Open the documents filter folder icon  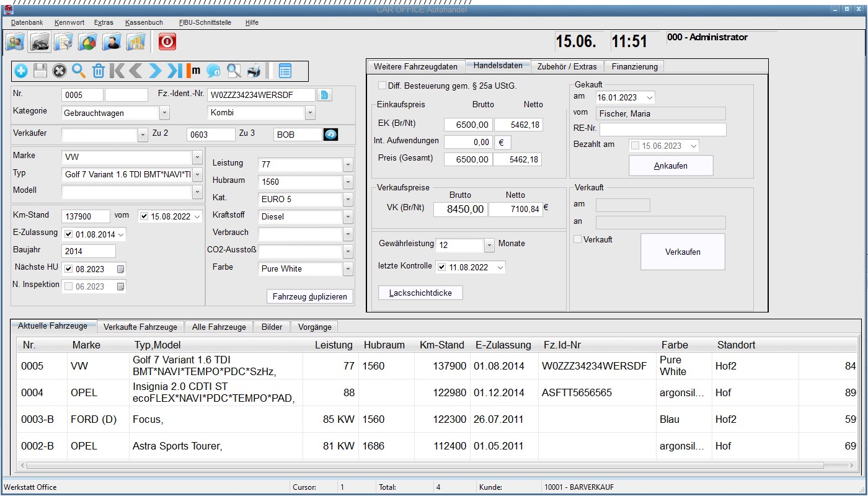click(63, 42)
